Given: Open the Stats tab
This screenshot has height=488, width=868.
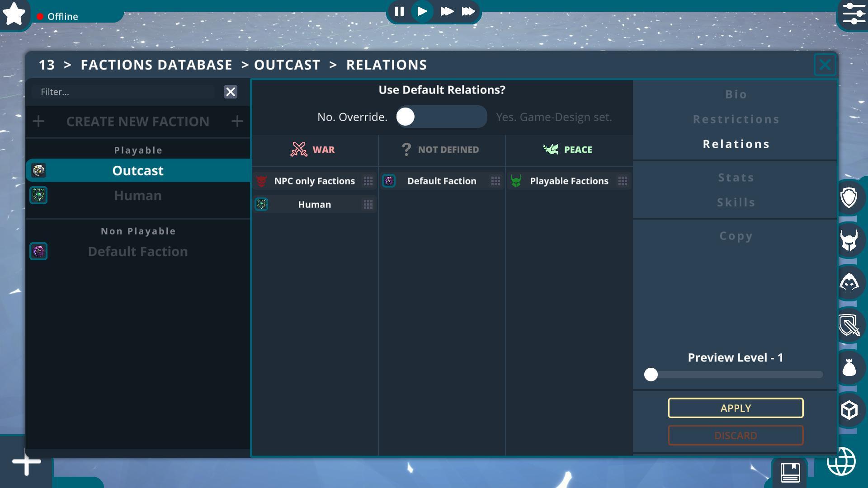Looking at the screenshot, I should [736, 178].
